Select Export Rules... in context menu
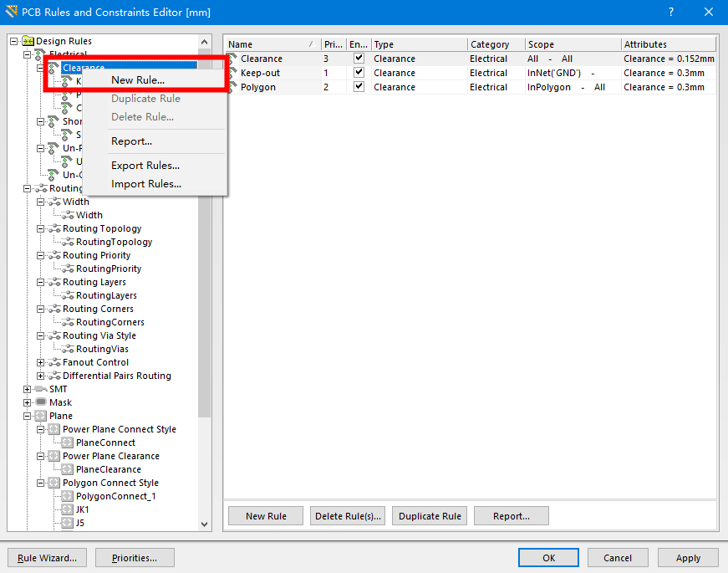The image size is (728, 573). [145, 166]
